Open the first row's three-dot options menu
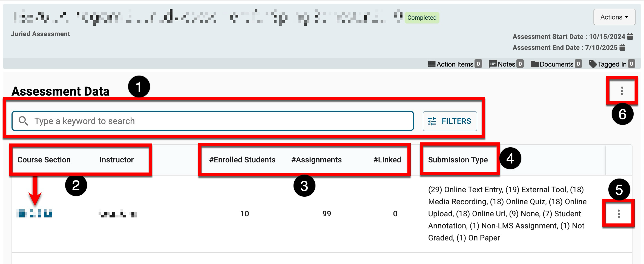 coord(619,214)
